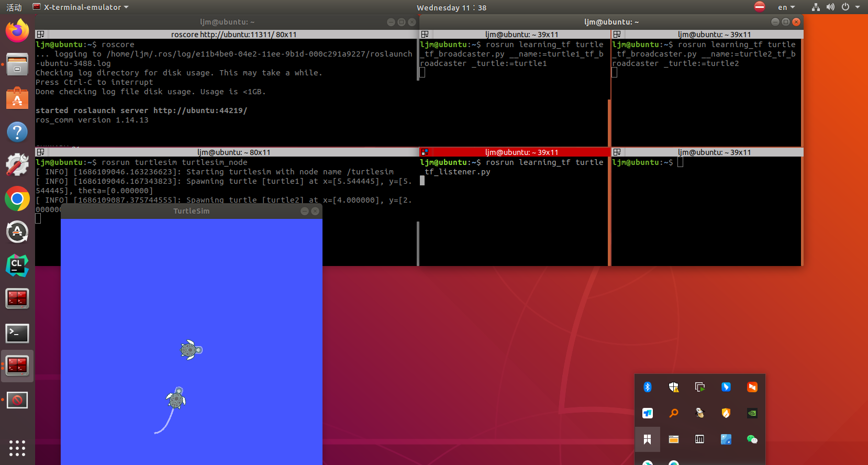Click the power icon in top bar

pyautogui.click(x=845, y=7)
